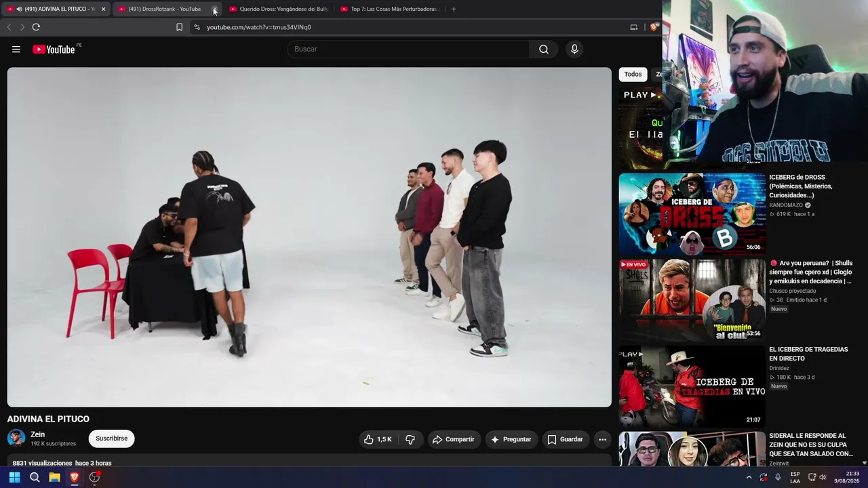
Task: Open the Zein channel name link
Action: point(37,434)
